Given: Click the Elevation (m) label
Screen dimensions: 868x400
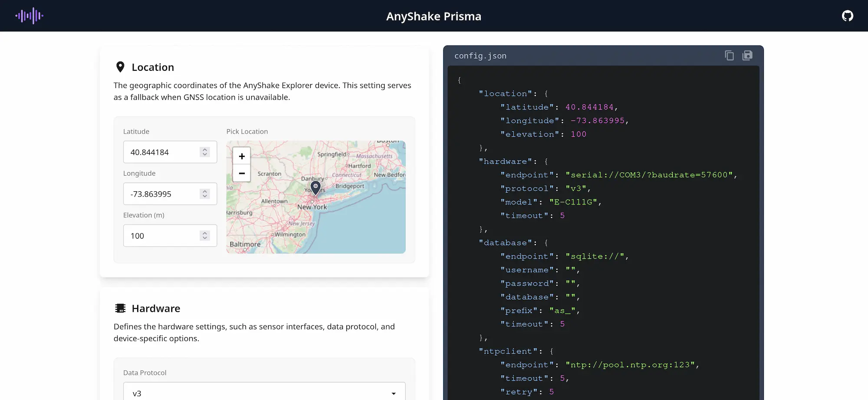Looking at the screenshot, I should click(144, 215).
